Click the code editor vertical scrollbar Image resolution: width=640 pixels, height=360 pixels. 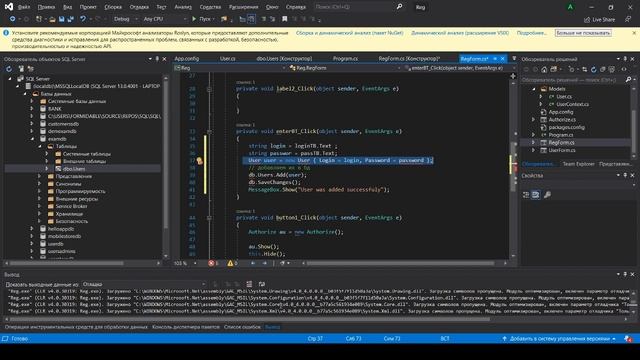click(513, 167)
